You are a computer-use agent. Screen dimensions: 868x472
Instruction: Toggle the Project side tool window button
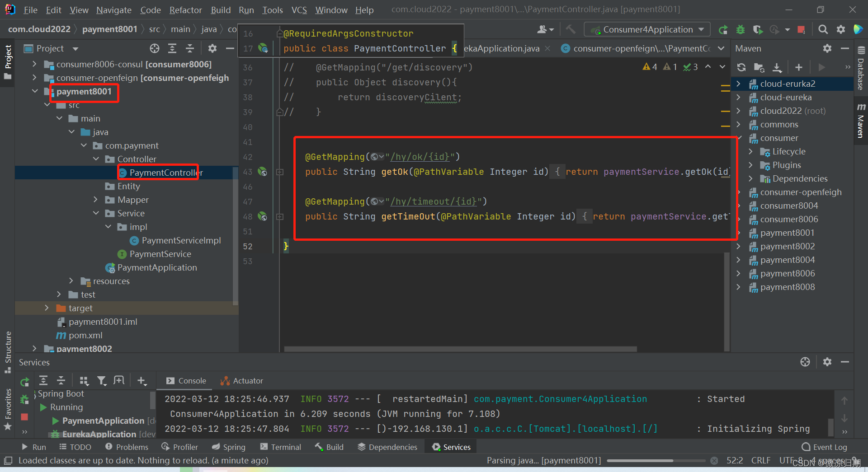point(8,61)
